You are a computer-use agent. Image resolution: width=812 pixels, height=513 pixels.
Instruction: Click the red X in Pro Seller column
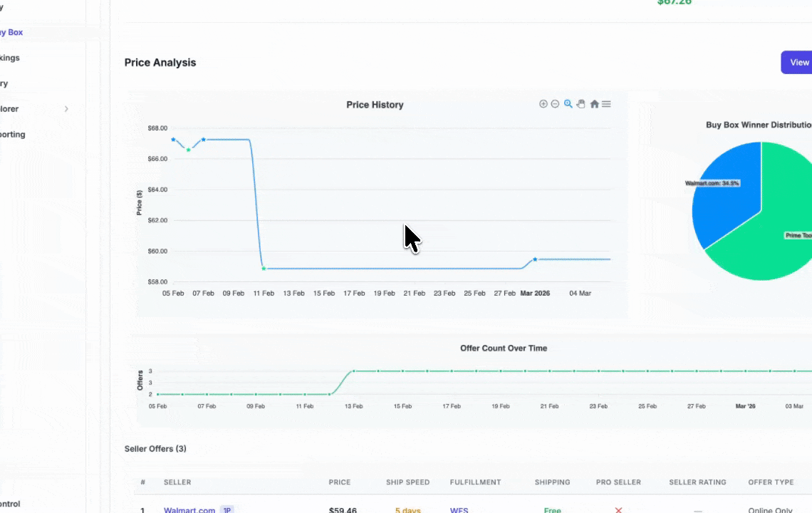[618, 510]
